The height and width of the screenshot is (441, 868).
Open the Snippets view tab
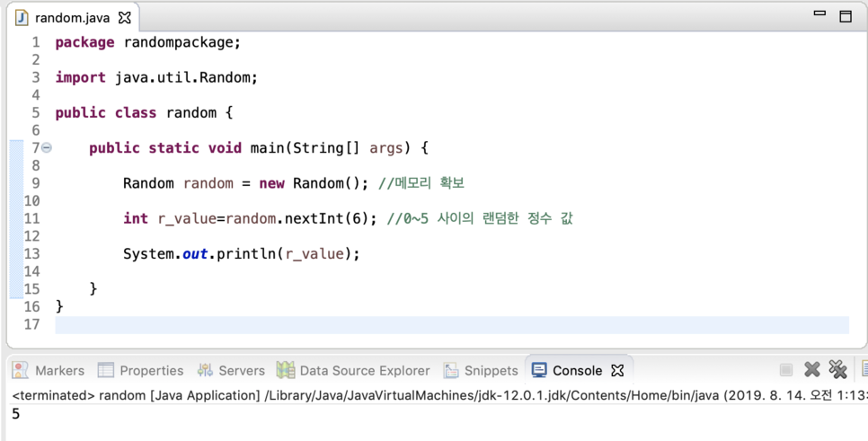pyautogui.click(x=481, y=370)
